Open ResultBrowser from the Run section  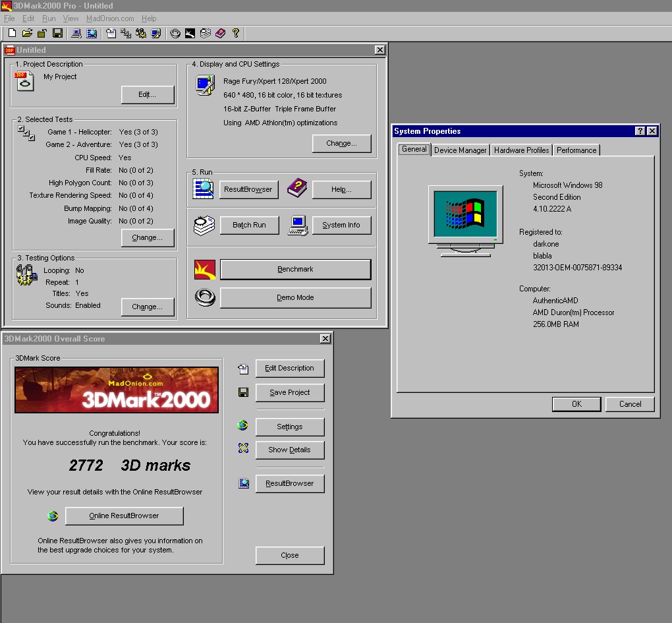tap(248, 189)
